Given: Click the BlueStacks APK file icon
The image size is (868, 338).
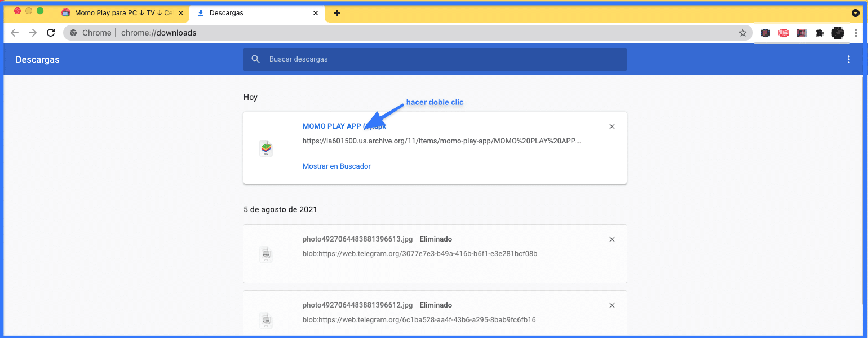Looking at the screenshot, I should click(x=266, y=148).
